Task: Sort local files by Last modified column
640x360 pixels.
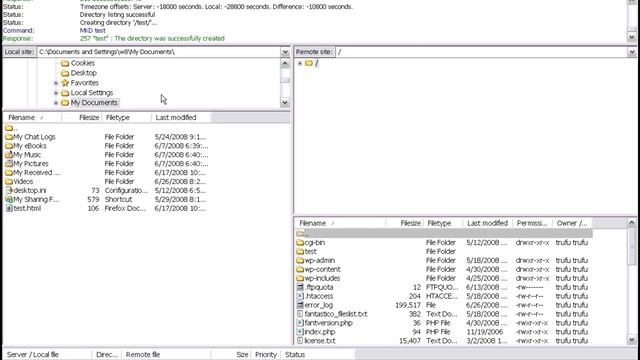Action: click(181, 118)
